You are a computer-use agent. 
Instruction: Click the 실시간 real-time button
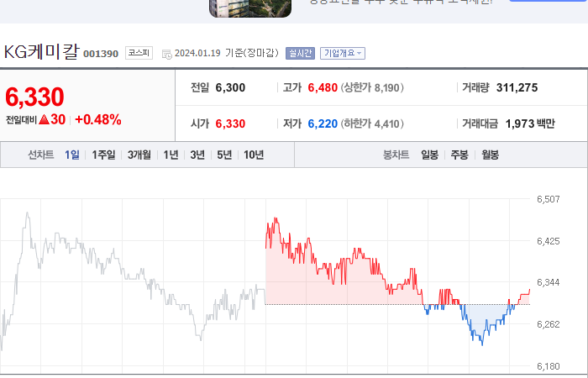pyautogui.click(x=300, y=53)
